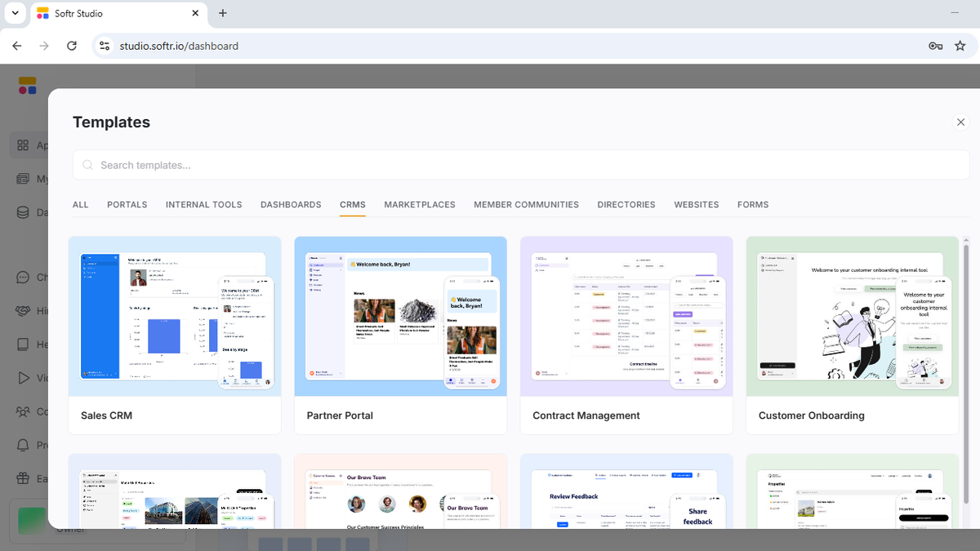Image resolution: width=980 pixels, height=551 pixels.
Task: Click the notifications bell icon
Action: pos(23,445)
